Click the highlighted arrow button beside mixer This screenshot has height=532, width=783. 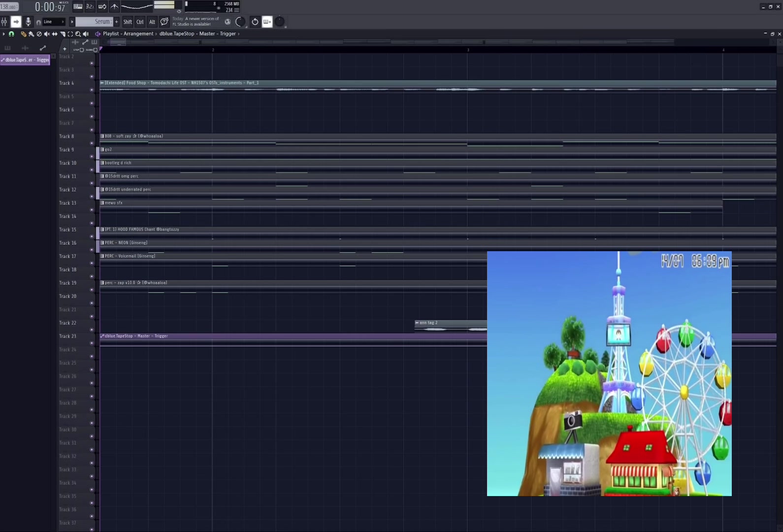[x=16, y=22]
